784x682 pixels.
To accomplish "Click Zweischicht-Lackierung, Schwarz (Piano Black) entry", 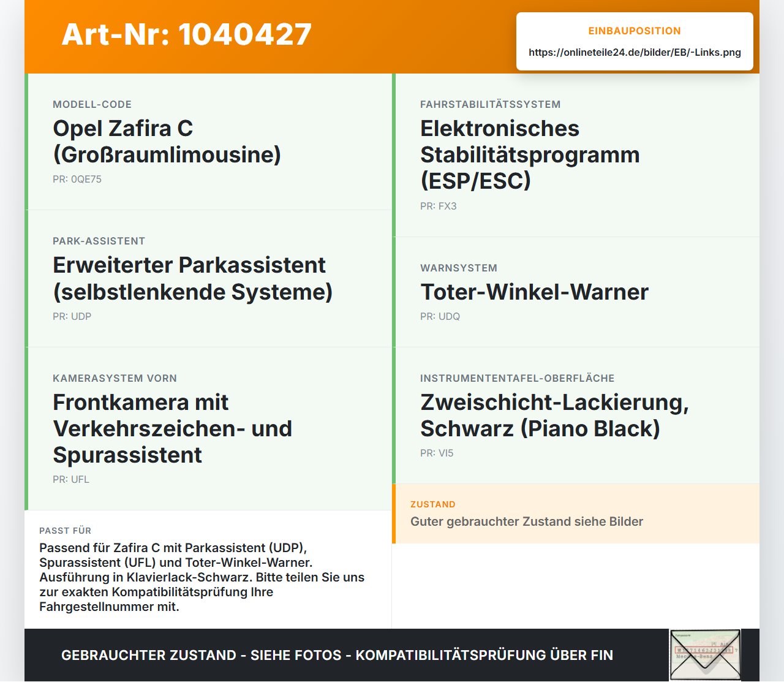I will coord(554,415).
